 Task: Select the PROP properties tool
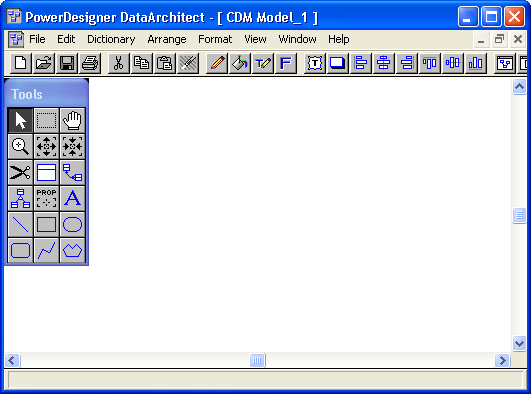point(46,199)
